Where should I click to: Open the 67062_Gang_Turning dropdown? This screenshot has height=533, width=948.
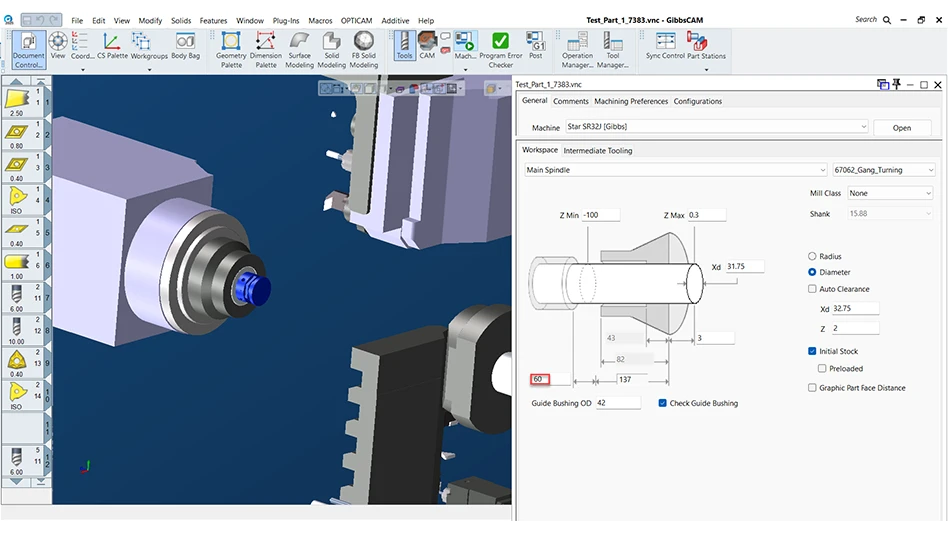[883, 170]
